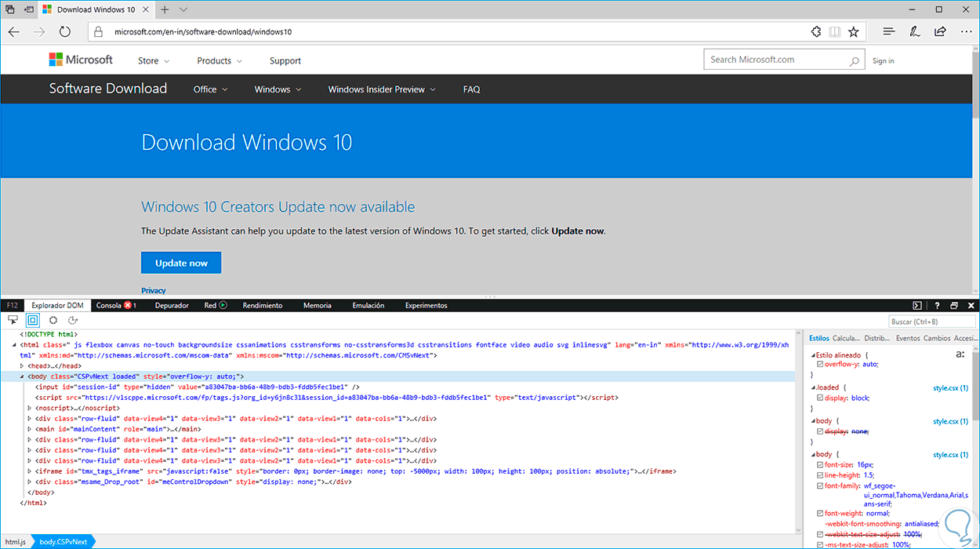The height and width of the screenshot is (549, 980).
Task: Go back using the browser back arrow
Action: click(x=13, y=32)
